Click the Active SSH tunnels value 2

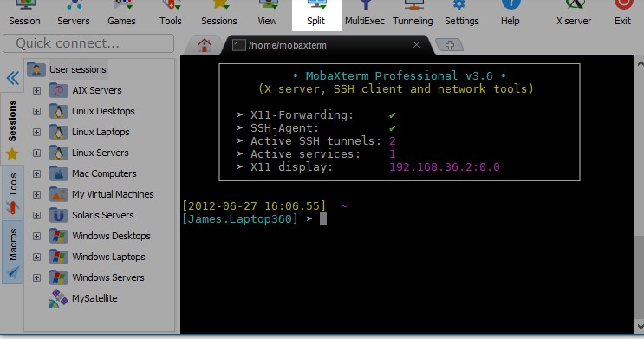(393, 141)
